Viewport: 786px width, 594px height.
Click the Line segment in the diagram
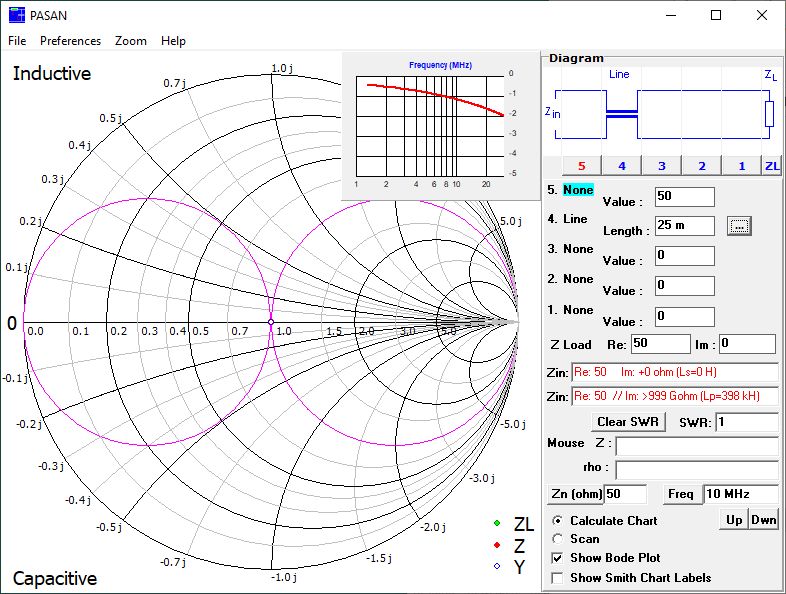[622, 114]
